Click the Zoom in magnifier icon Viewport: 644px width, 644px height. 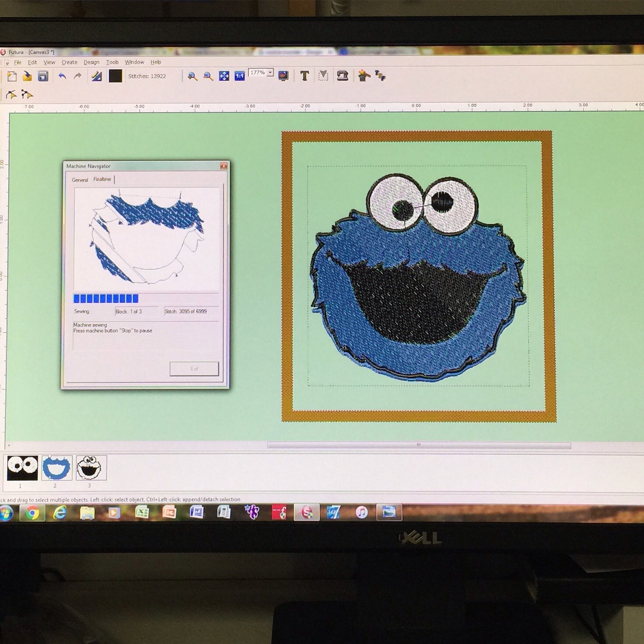click(192, 76)
